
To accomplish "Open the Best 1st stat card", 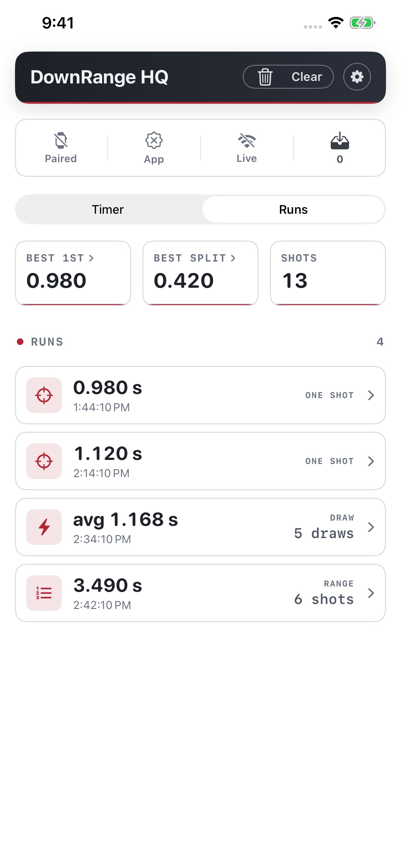I will click(73, 273).
